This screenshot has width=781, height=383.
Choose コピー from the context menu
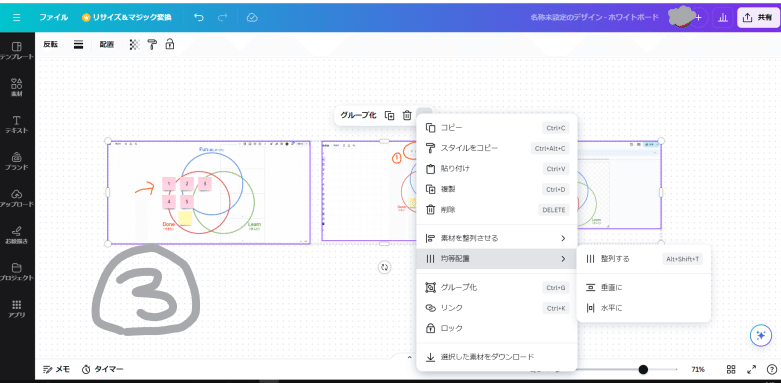point(497,128)
